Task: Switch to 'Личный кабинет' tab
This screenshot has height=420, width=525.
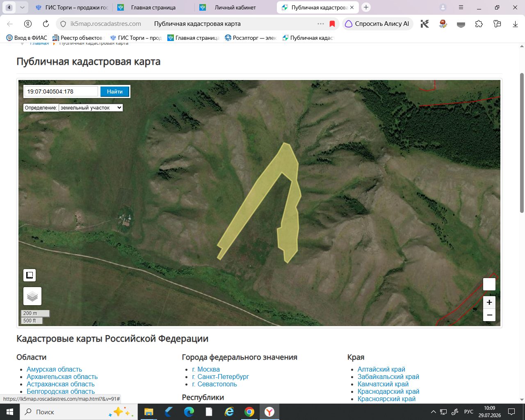Action: coord(235,7)
